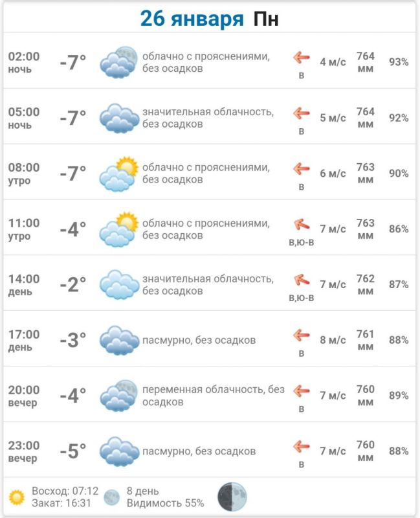Click the 17:00 overcast cloud icon
Screen dimensions: 420x518
pyautogui.click(x=119, y=340)
